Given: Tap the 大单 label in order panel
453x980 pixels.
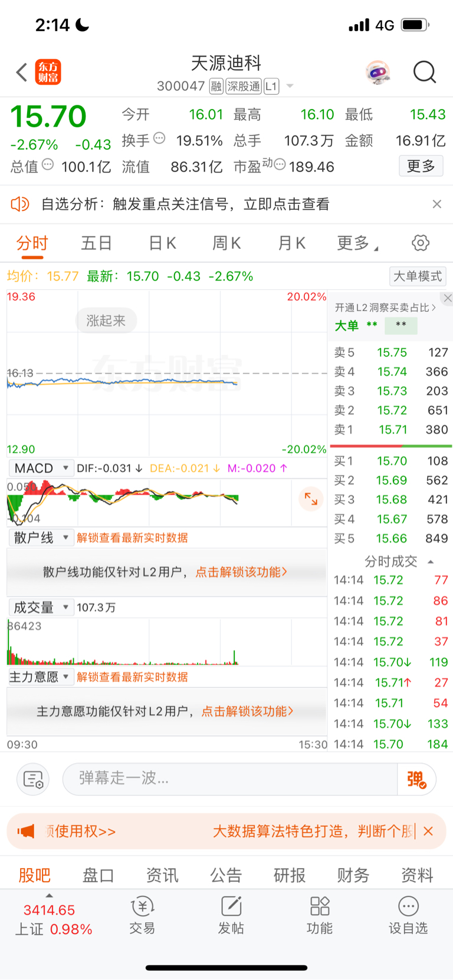Looking at the screenshot, I should [347, 326].
